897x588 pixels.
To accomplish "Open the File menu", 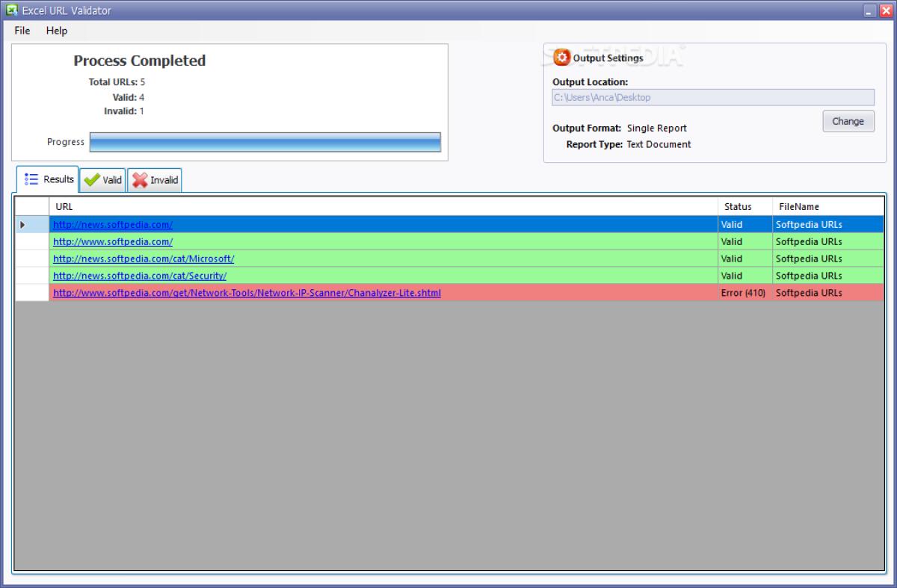I will pos(22,31).
